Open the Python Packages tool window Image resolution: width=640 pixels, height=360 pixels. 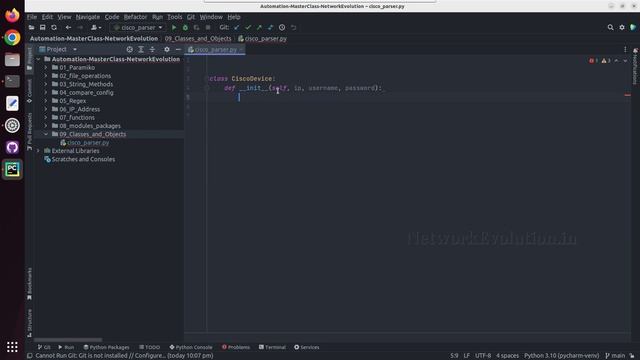106,347
